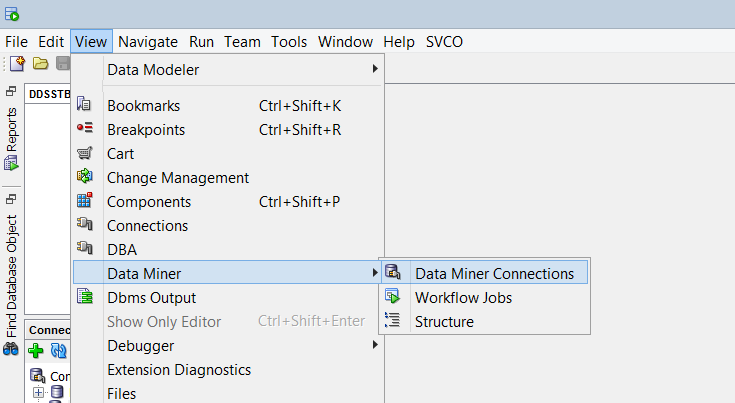Click the binoculars Find Database Object icon
Screen dimensions: 735x403
click(x=11, y=349)
